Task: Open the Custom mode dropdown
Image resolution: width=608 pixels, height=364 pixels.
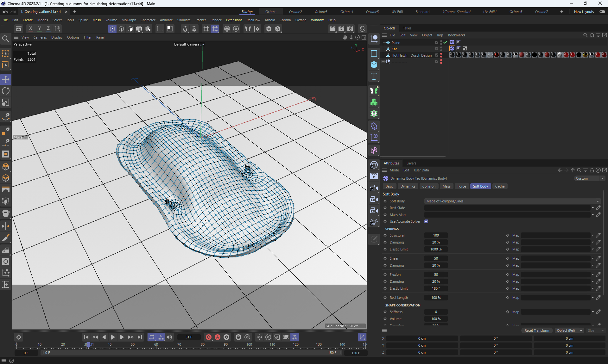Action: coord(590,178)
